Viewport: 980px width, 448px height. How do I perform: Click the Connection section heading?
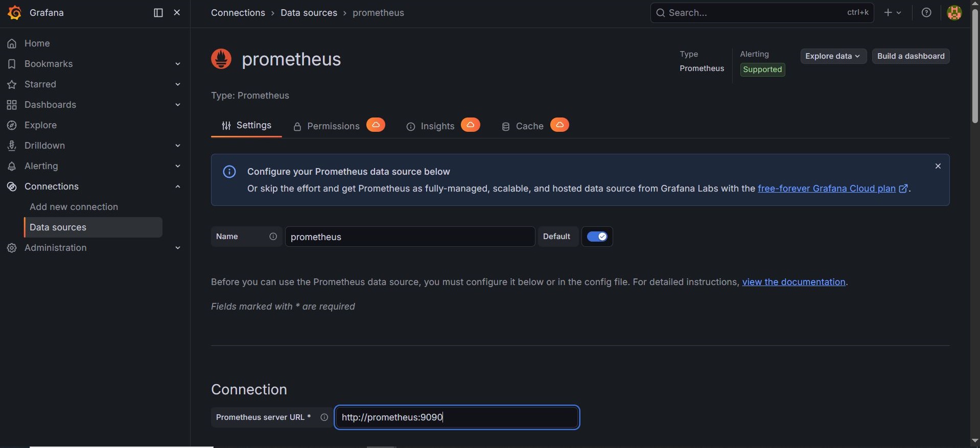[x=249, y=389]
